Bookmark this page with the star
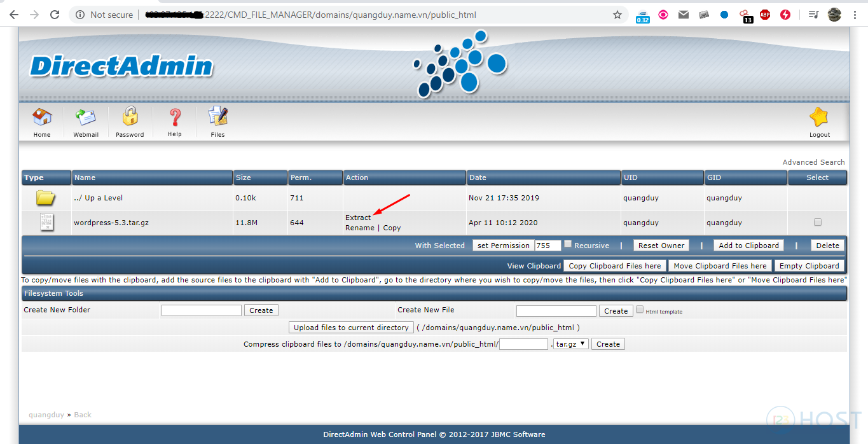Screen dimensions: 868x444 (x=617, y=15)
